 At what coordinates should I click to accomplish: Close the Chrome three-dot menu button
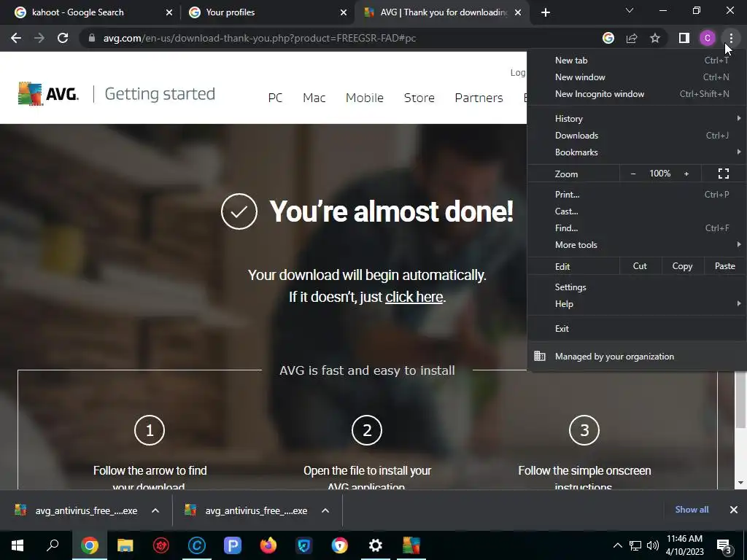(731, 38)
